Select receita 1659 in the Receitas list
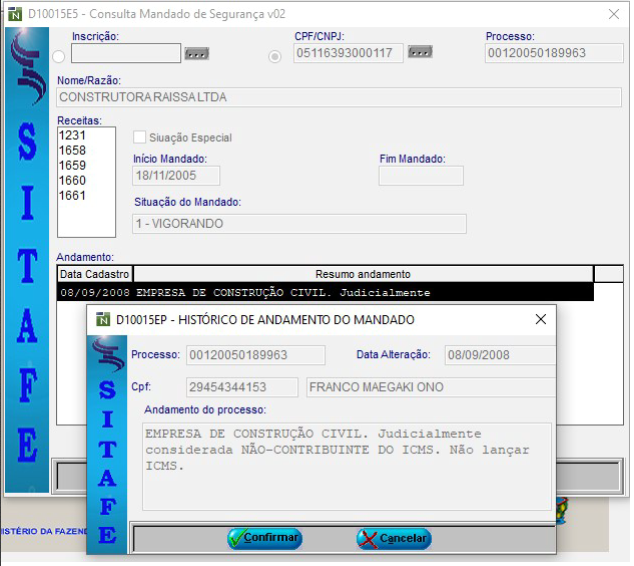Viewport: 634px width, 566px height. pyautogui.click(x=73, y=165)
